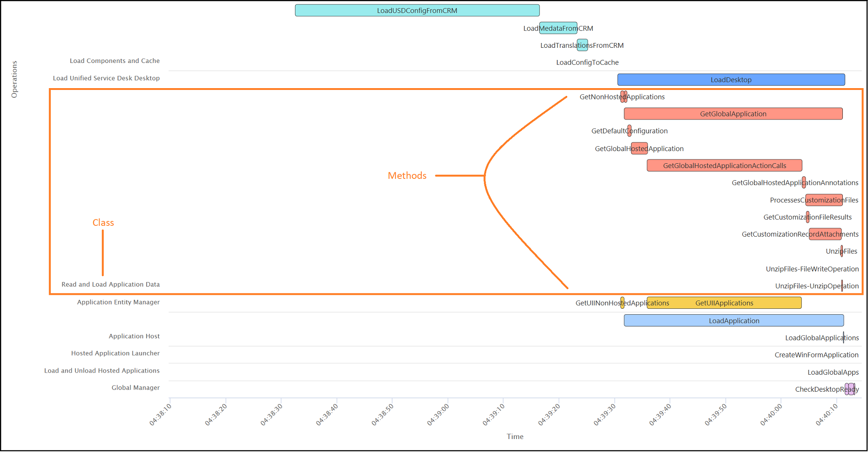Click the LoadTranslationsFromCRM bar
Viewport: 868px width, 452px height.
(582, 45)
